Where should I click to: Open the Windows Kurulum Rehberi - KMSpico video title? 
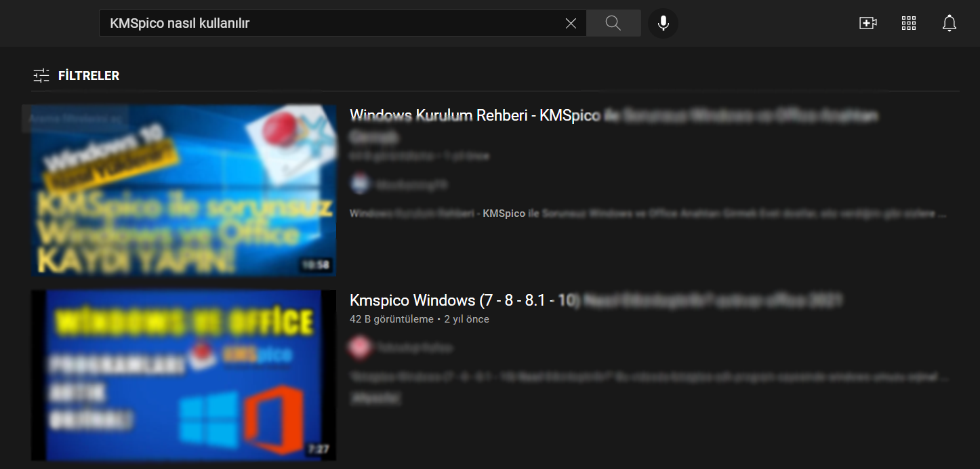[614, 126]
